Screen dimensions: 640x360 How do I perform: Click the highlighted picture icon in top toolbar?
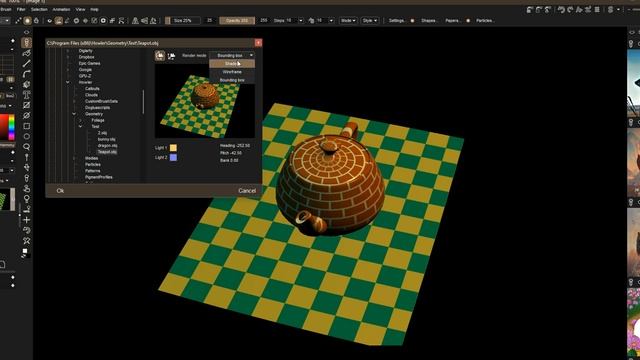point(58,20)
